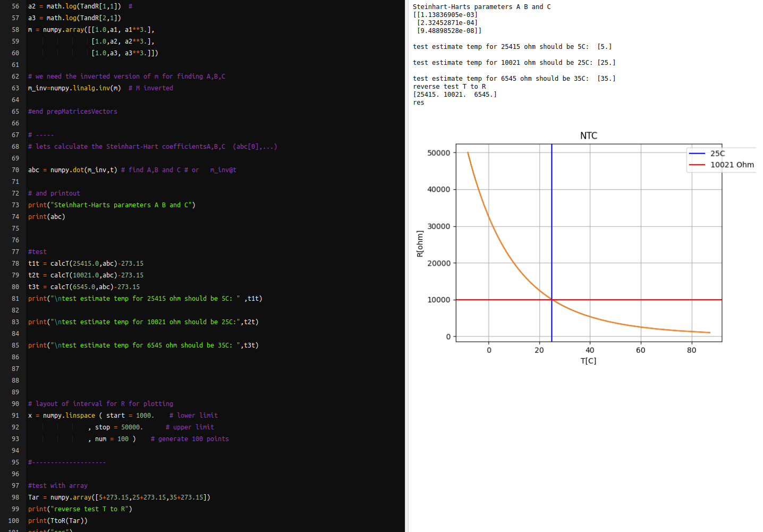The height and width of the screenshot is (532, 763).
Task: Click the NTC plot title
Action: [589, 136]
